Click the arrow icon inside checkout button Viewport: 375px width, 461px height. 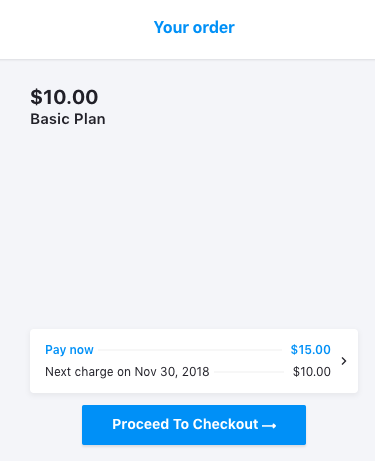coord(269,426)
